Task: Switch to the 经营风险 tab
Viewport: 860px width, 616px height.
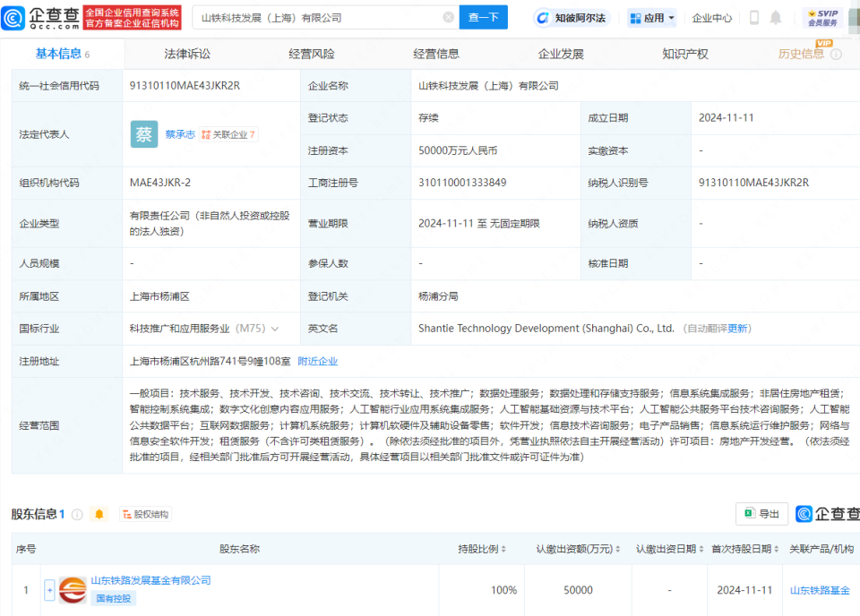Action: coord(312,54)
